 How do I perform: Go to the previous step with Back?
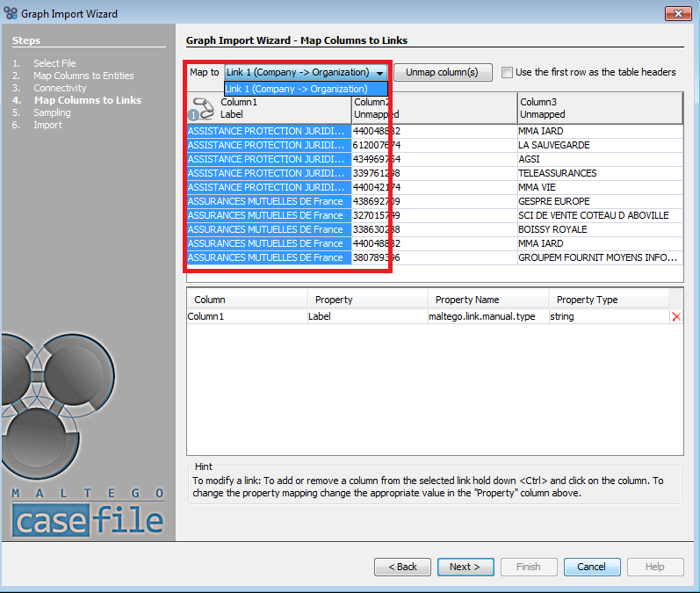coord(402,567)
